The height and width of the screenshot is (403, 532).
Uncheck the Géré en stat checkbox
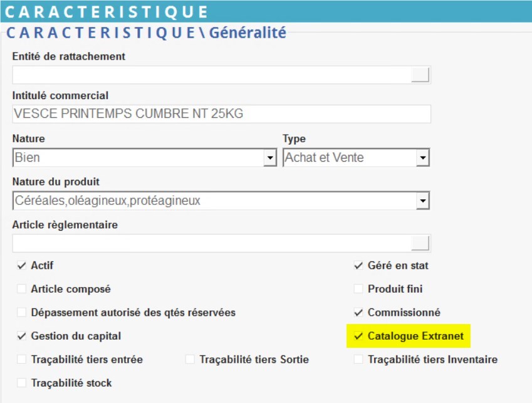[x=358, y=266]
